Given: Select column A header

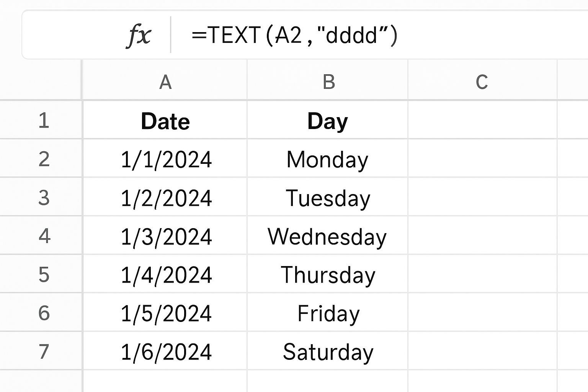Looking at the screenshot, I should pyautogui.click(x=165, y=81).
